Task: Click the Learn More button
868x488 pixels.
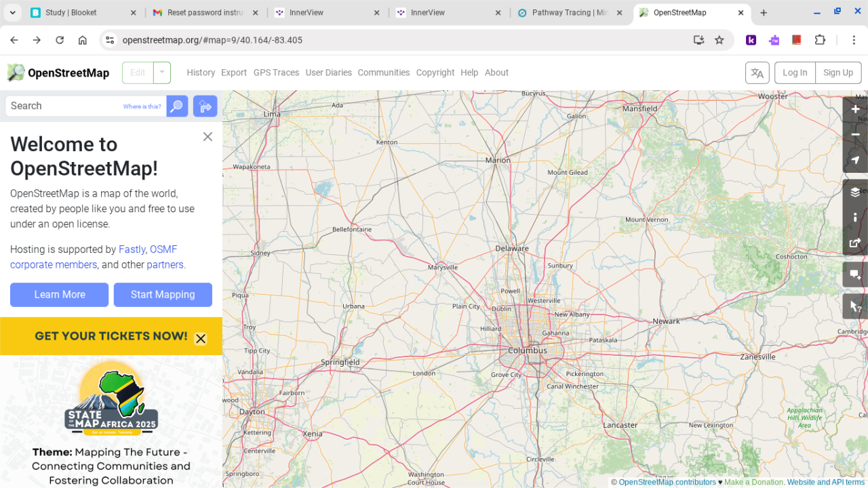Action: (60, 295)
